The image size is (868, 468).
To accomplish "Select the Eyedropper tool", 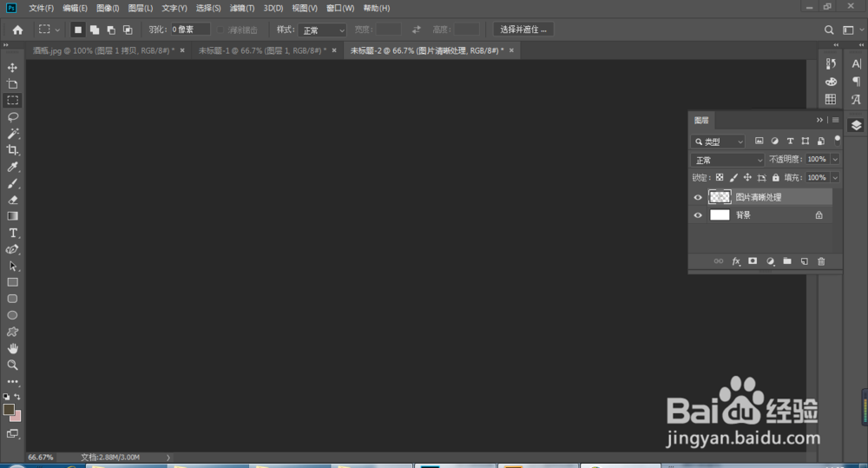I will 12,167.
